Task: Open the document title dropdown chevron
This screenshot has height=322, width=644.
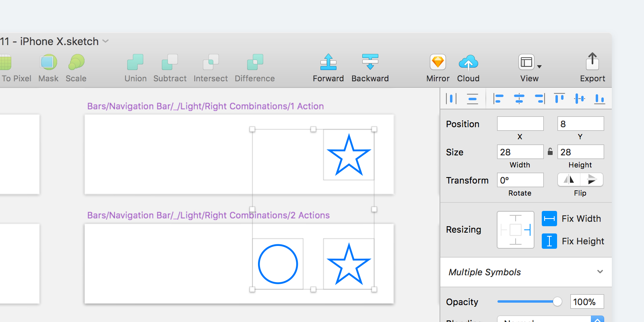Action: [x=106, y=41]
